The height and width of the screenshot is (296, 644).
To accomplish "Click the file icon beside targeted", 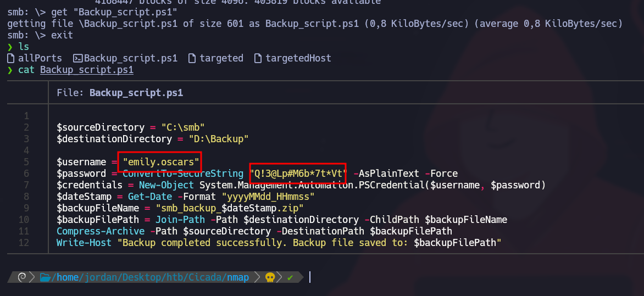I will point(192,58).
